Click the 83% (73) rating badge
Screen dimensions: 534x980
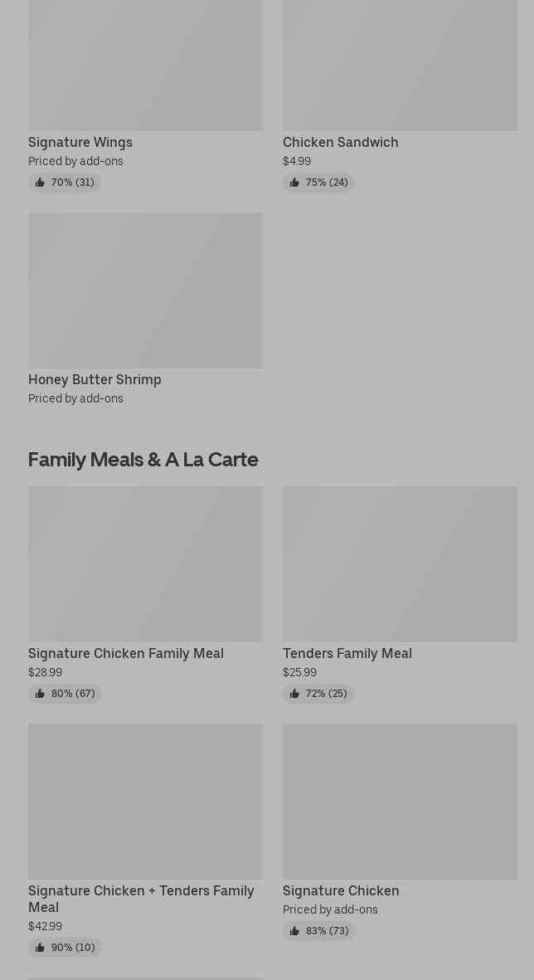point(318,931)
